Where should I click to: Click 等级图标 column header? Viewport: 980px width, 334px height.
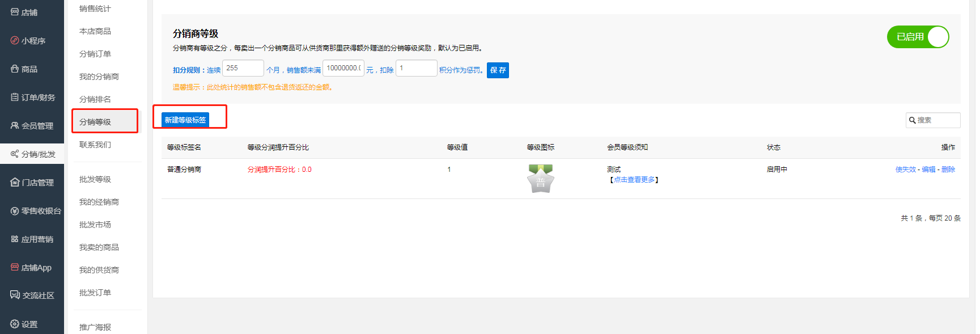(x=541, y=147)
